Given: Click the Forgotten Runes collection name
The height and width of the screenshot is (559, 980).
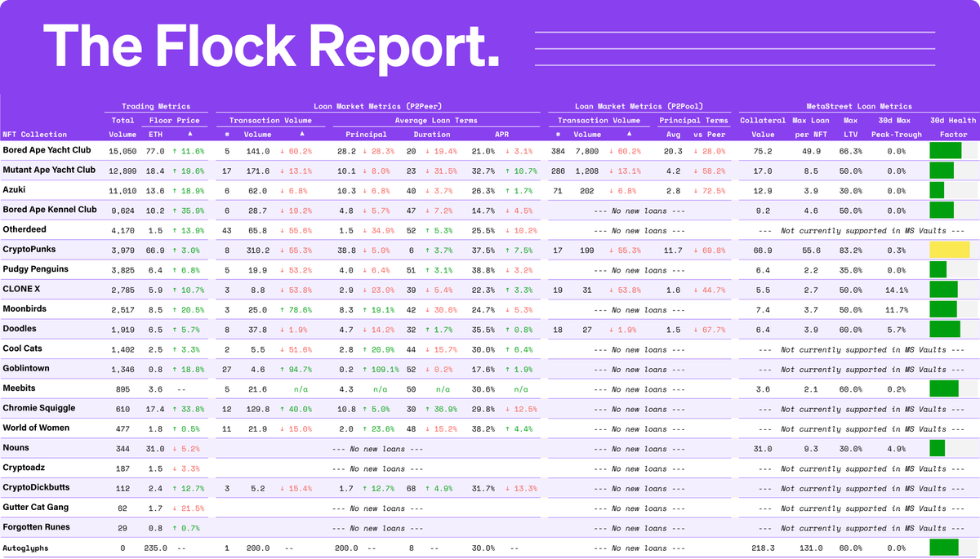Looking at the screenshot, I should point(37,527).
